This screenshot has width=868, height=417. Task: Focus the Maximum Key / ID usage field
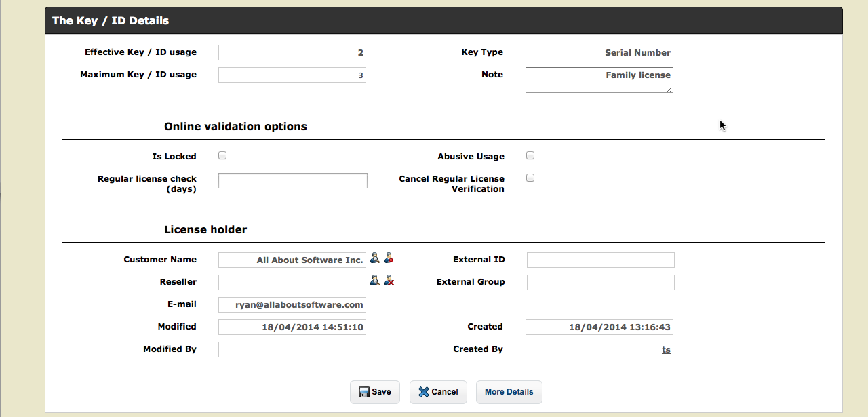coord(292,75)
